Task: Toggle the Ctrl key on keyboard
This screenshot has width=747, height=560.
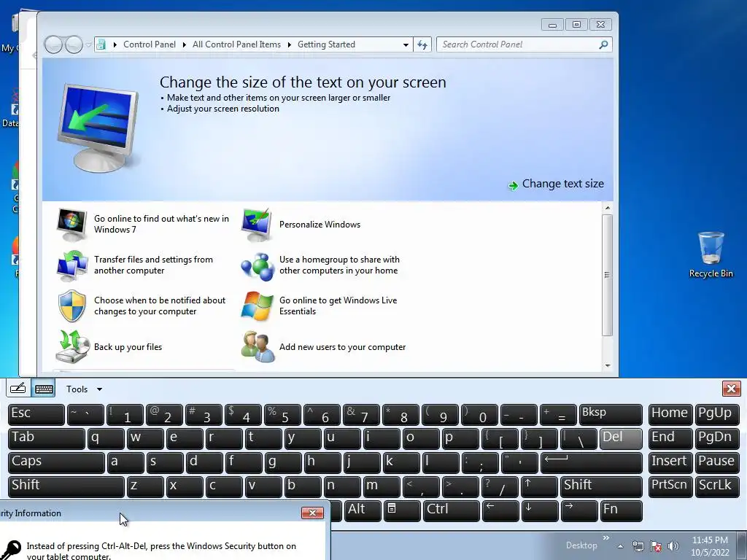Action: [451, 510]
